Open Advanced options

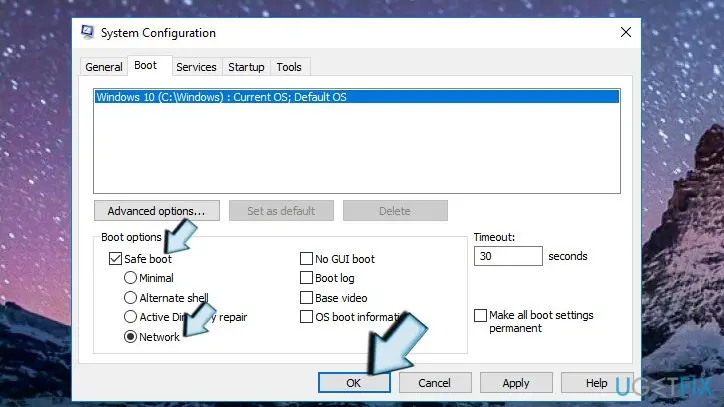coord(157,211)
